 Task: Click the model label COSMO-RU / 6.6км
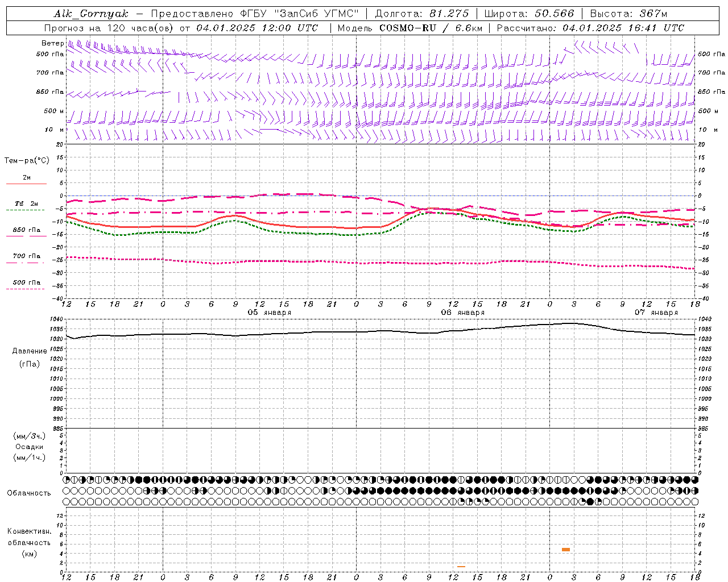click(431, 28)
